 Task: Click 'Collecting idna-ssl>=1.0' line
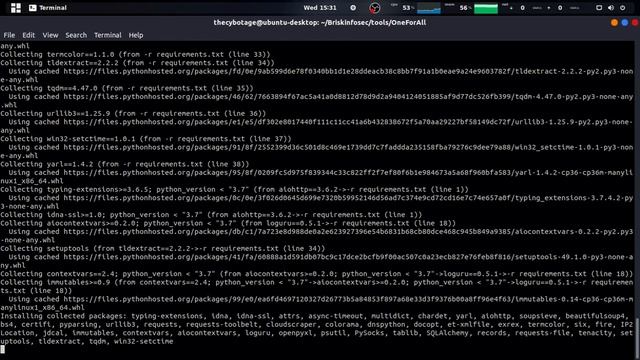[211, 215]
